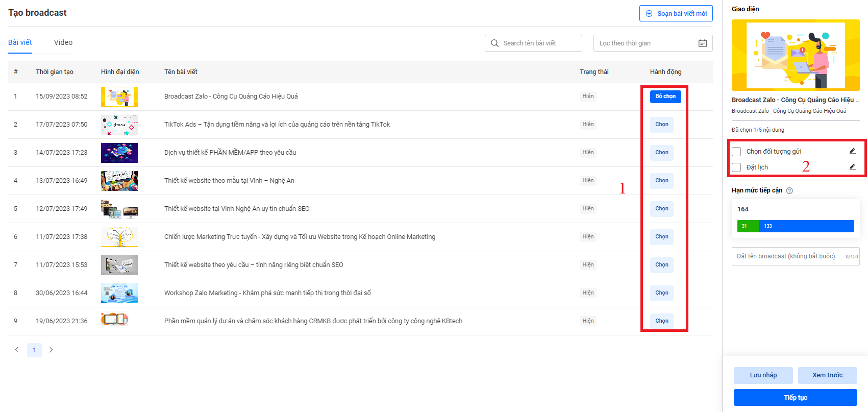Screen dimensions: 868x412
Task: Click the TikTok Ads article thumbnail
Action: [x=119, y=125]
